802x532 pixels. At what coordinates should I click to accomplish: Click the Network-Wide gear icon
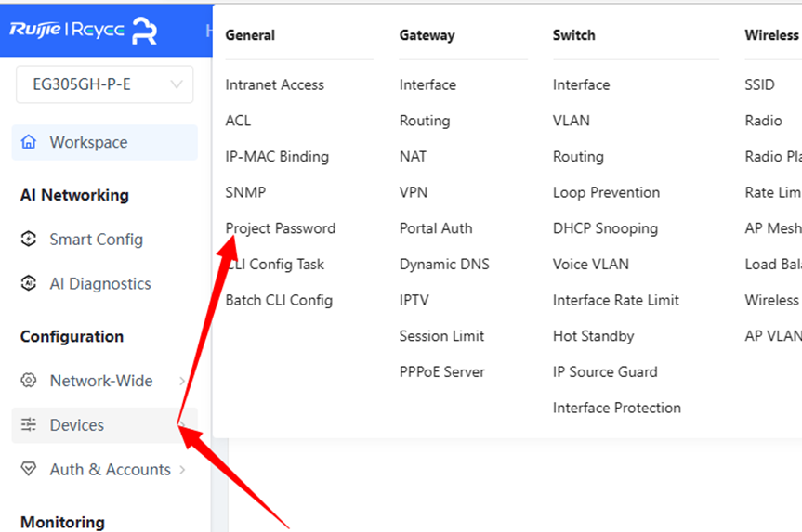coord(29,381)
